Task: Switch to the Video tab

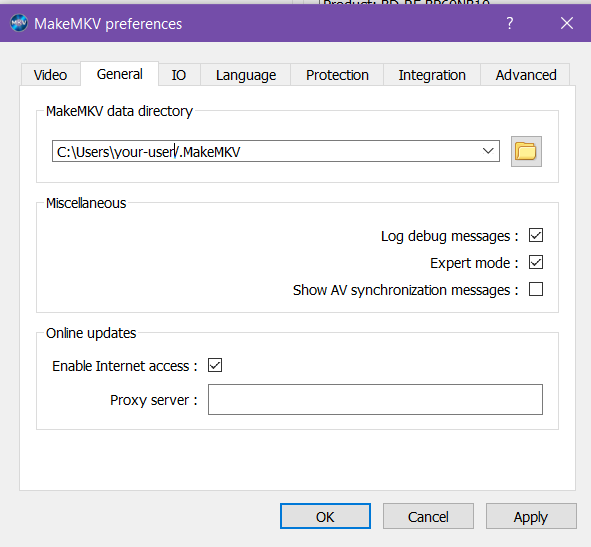Action: (51, 75)
